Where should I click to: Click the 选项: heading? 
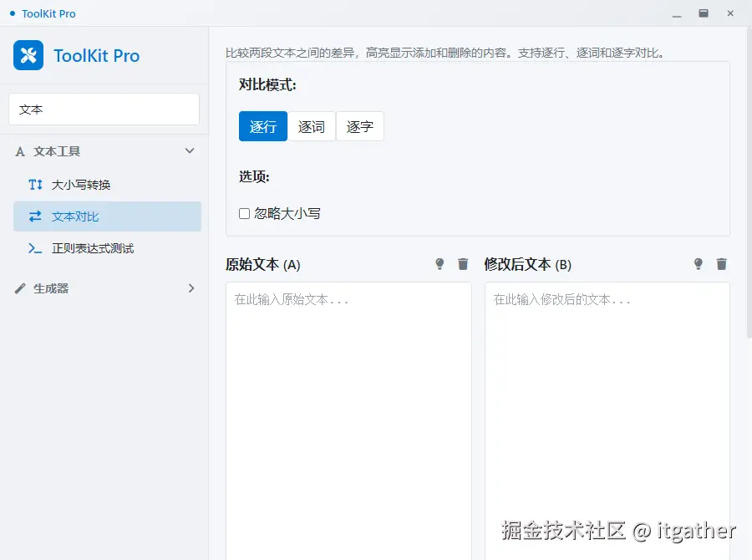[x=254, y=176]
